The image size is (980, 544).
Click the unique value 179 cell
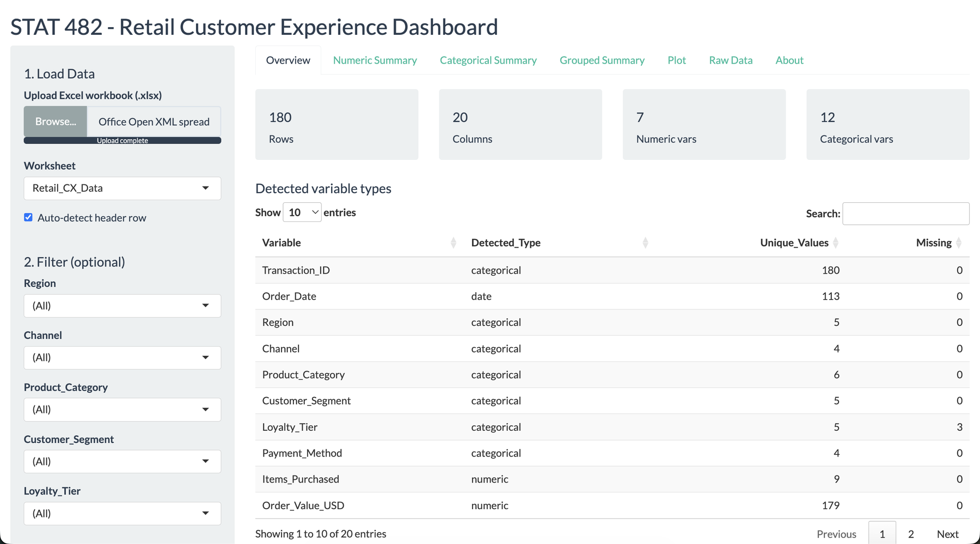click(751, 505)
